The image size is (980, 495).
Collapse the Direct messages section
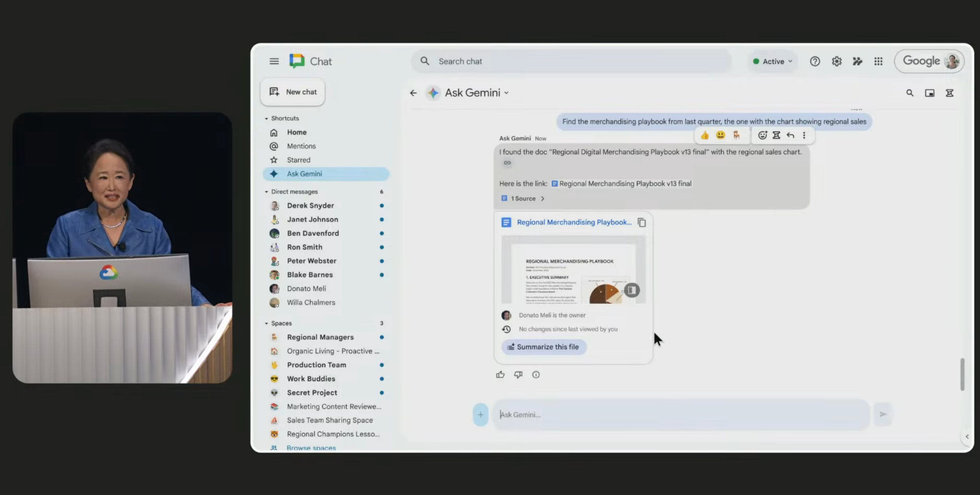click(267, 192)
